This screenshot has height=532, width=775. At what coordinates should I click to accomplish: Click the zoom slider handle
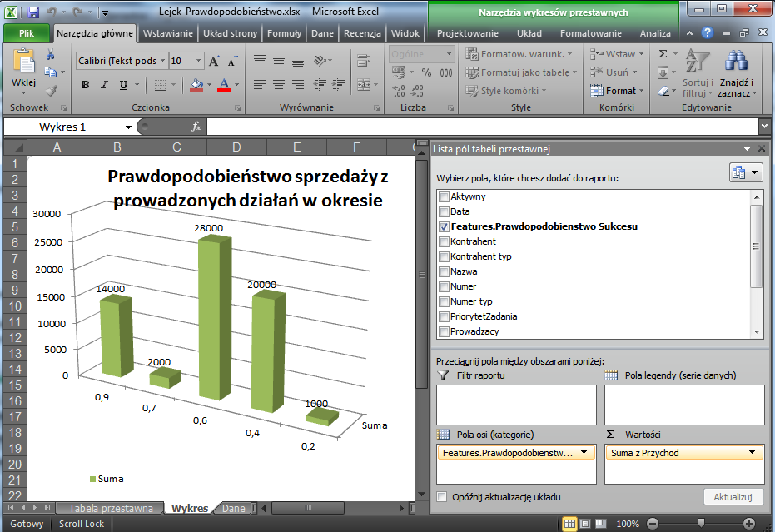(x=701, y=524)
